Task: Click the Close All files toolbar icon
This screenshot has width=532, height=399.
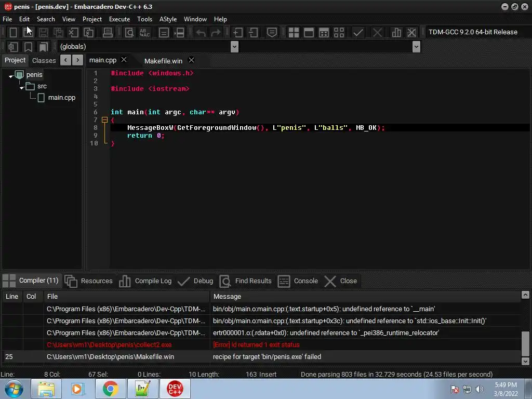Action: point(88,33)
